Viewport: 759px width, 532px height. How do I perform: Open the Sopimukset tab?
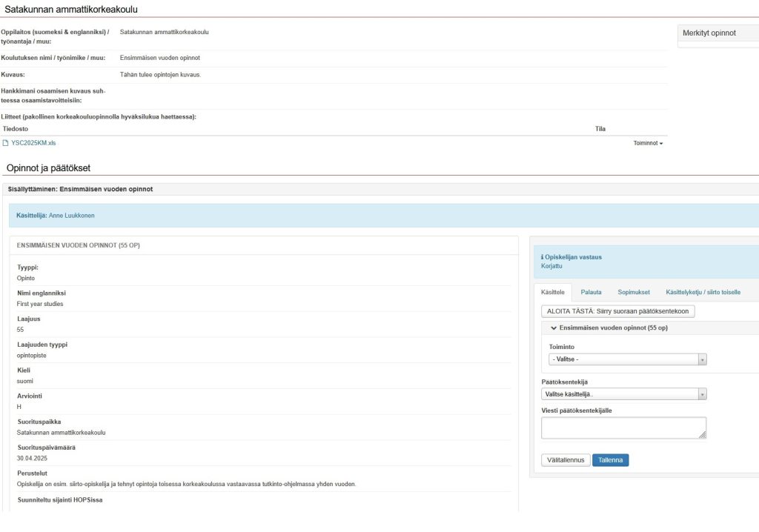(x=634, y=292)
